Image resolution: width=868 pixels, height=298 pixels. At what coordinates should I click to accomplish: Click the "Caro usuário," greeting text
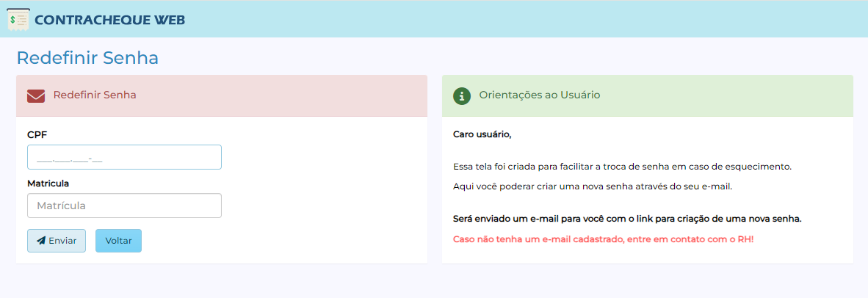point(482,135)
